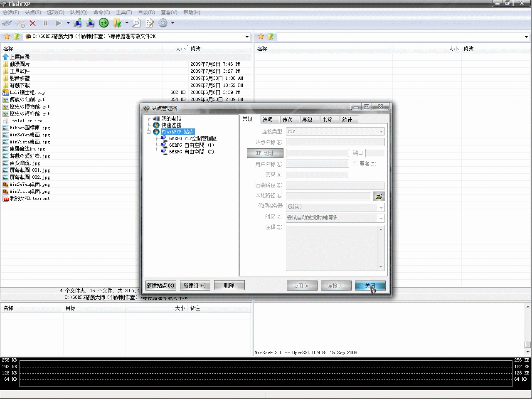Viewport: 532px width, 399px height.
Task: Click the right pane up-folder icon
Action: pos(271,37)
